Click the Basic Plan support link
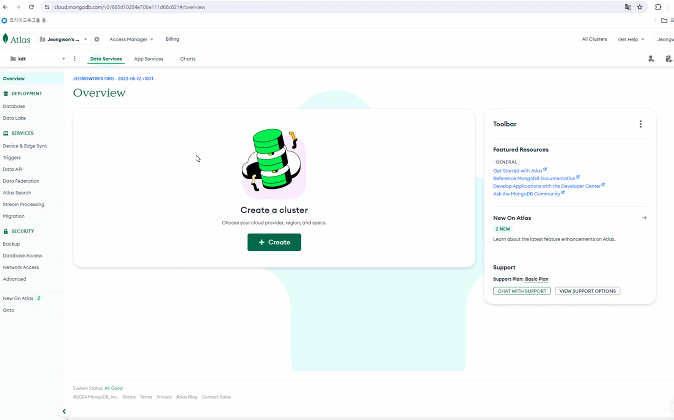 [536, 279]
